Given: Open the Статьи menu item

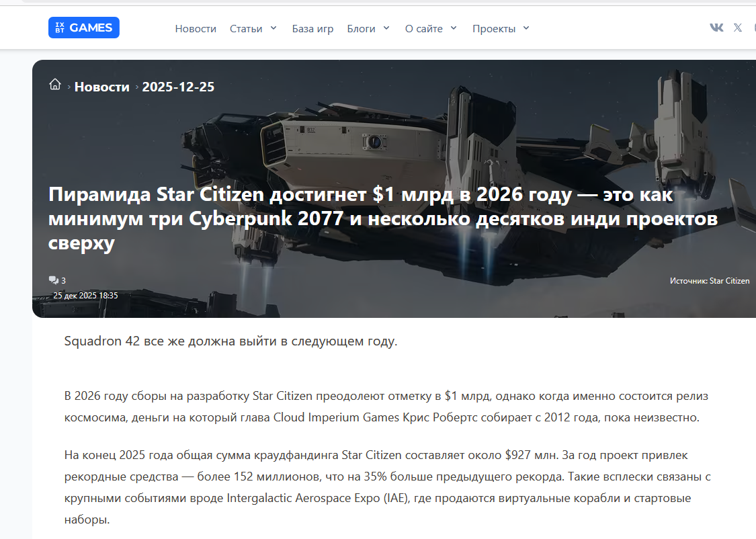Looking at the screenshot, I should coord(246,28).
